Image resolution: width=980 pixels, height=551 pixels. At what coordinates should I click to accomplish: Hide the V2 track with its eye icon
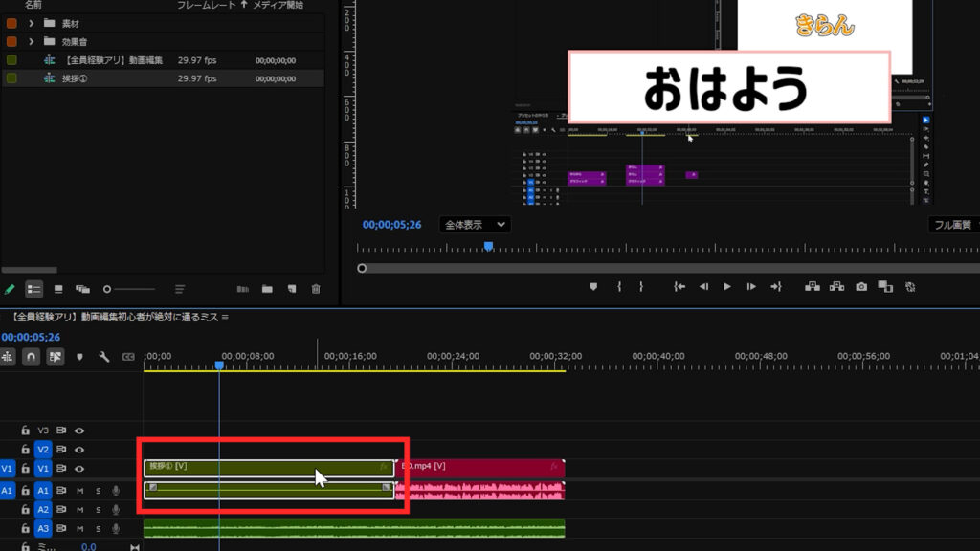tap(79, 450)
